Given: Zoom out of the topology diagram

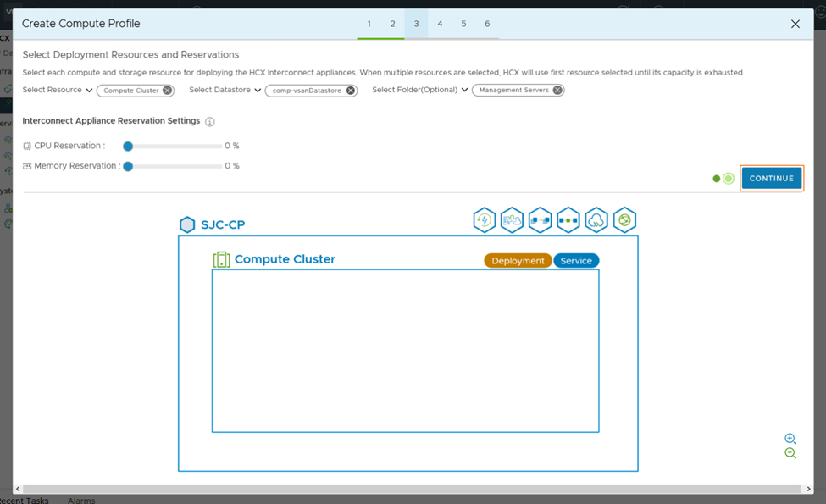Looking at the screenshot, I should click(790, 453).
